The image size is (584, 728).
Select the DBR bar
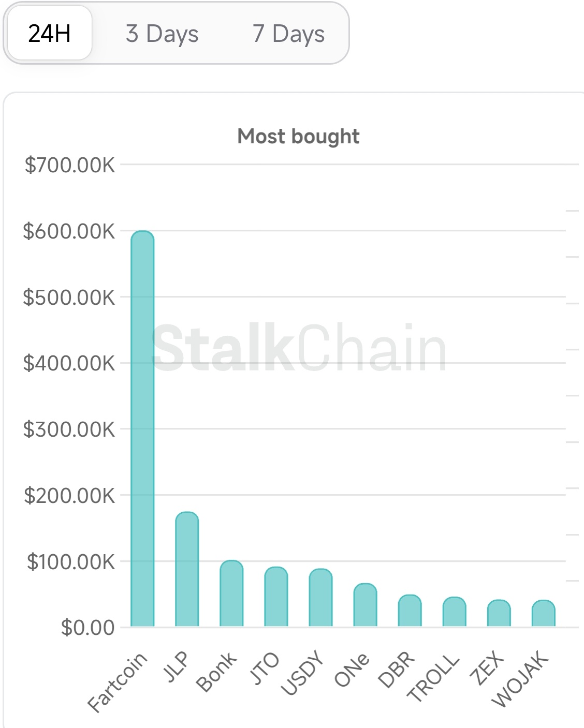[x=410, y=611]
